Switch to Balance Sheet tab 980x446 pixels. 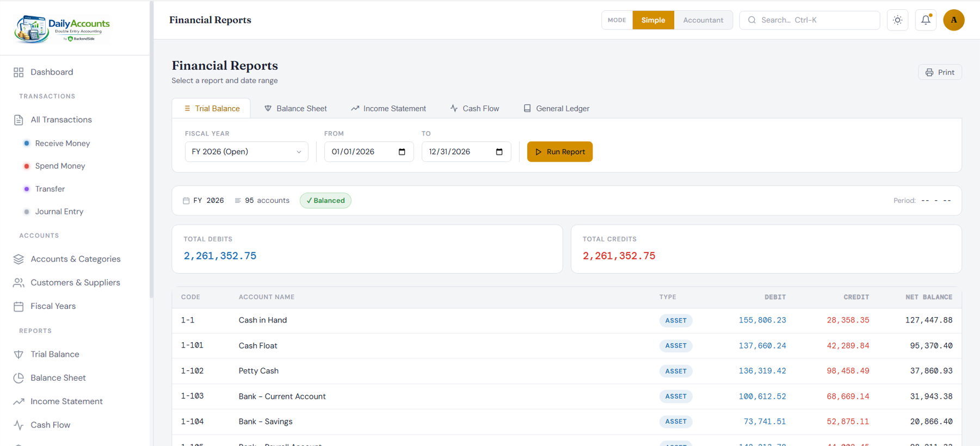[x=295, y=108]
